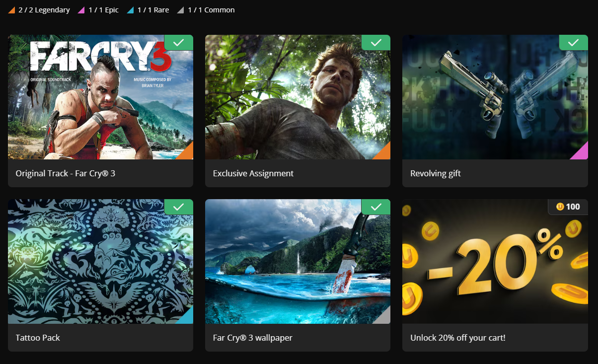Select 'Unlock 20% off your cart!' title
598x364 pixels.
click(x=458, y=338)
